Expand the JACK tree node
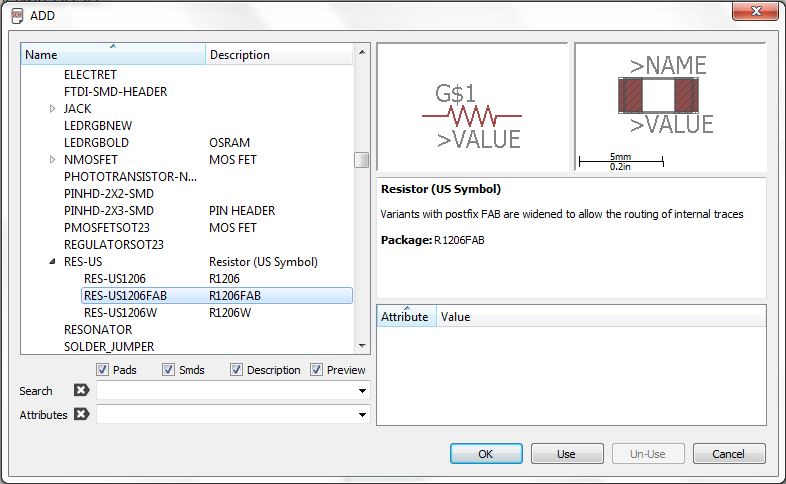This screenshot has height=484, width=786. pyautogui.click(x=52, y=109)
